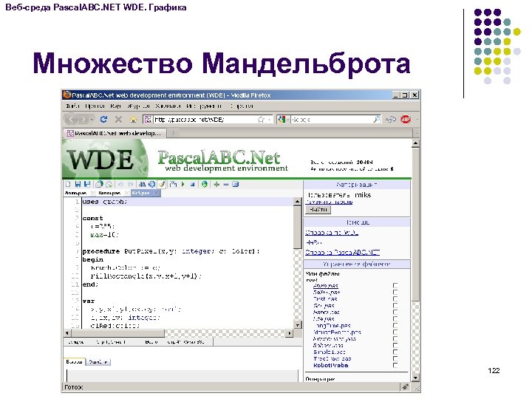Click editor horizontal scrollbar right arrow
532x399 pixels.
click(x=290, y=333)
